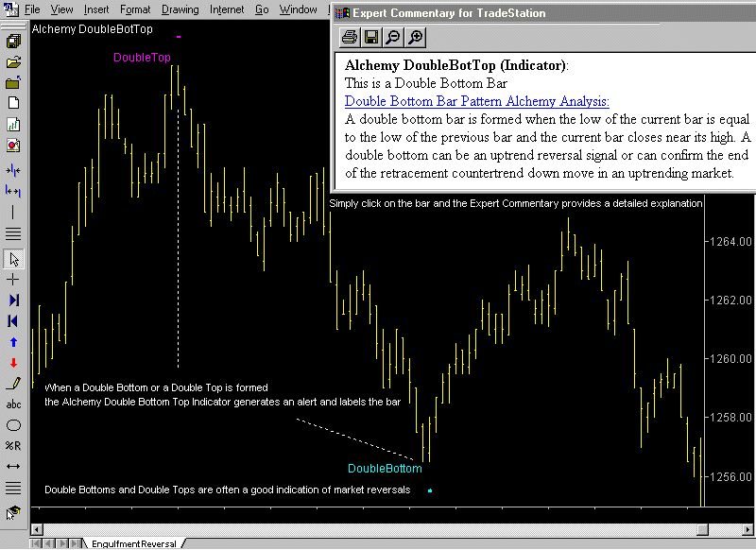
Task: Select the blue up arrow drawing tool
Action: [x=13, y=342]
